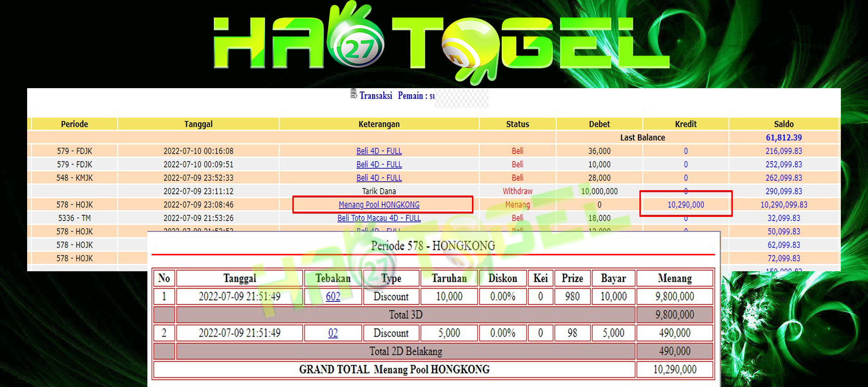Image resolution: width=868 pixels, height=387 pixels.
Task: Click GRAND TOTAL Menang Pool HONGKONG label
Action: tap(394, 369)
